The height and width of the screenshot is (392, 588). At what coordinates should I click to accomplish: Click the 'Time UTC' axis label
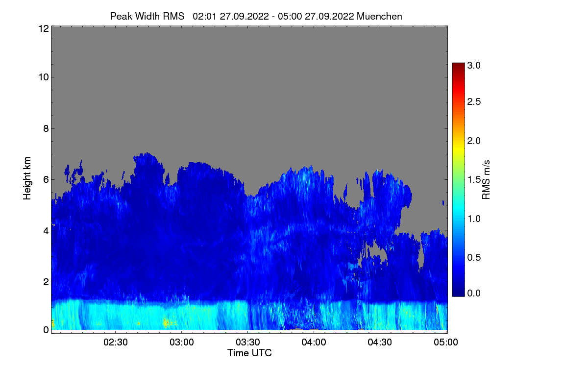(249, 353)
